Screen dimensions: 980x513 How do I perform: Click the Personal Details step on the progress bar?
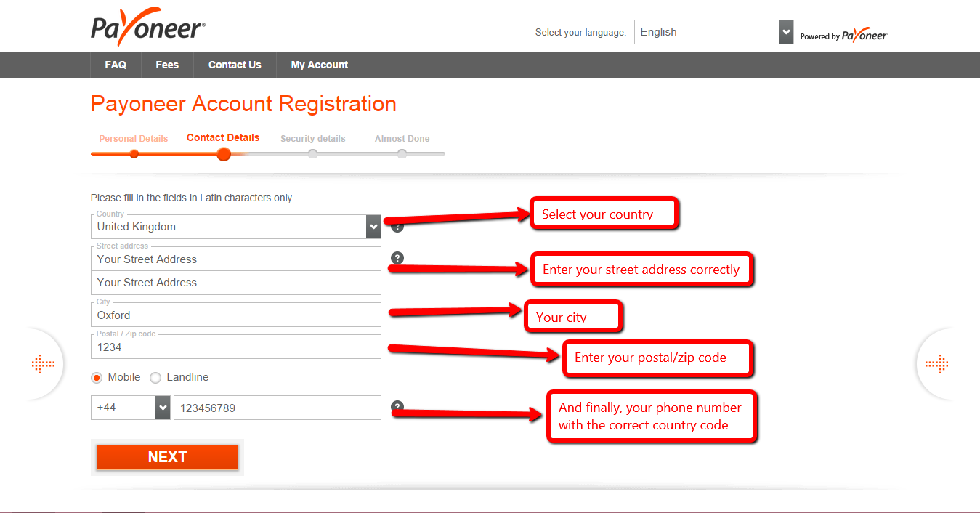pos(134,154)
